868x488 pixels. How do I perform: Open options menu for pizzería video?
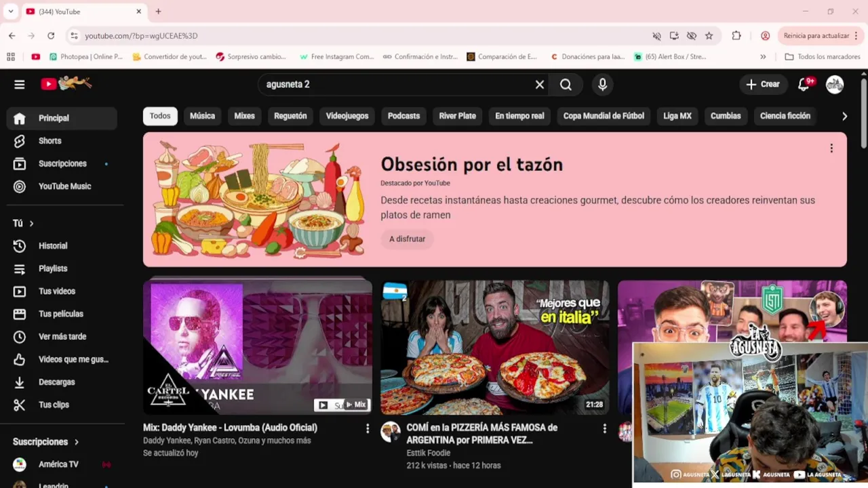pos(604,428)
